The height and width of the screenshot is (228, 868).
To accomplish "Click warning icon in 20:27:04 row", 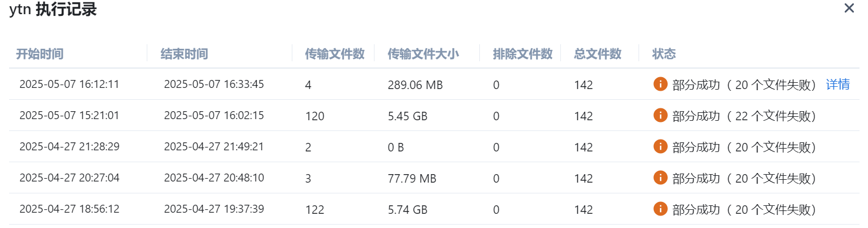I will pos(660,178).
